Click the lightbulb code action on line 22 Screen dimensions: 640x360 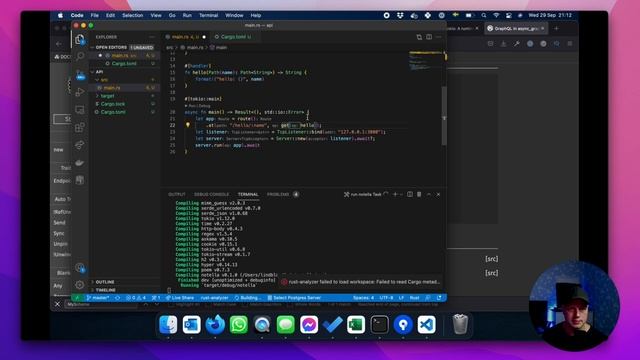[188, 125]
